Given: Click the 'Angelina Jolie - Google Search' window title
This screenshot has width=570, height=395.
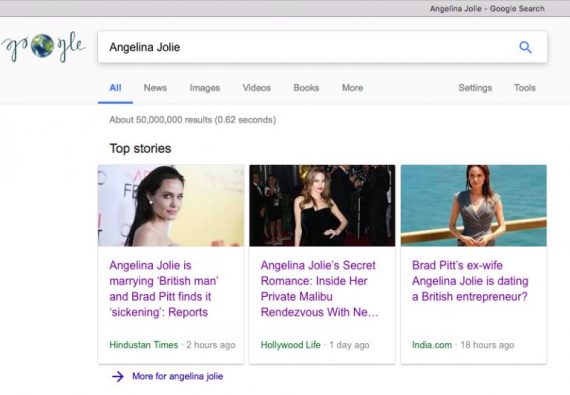Looking at the screenshot, I should (487, 9).
